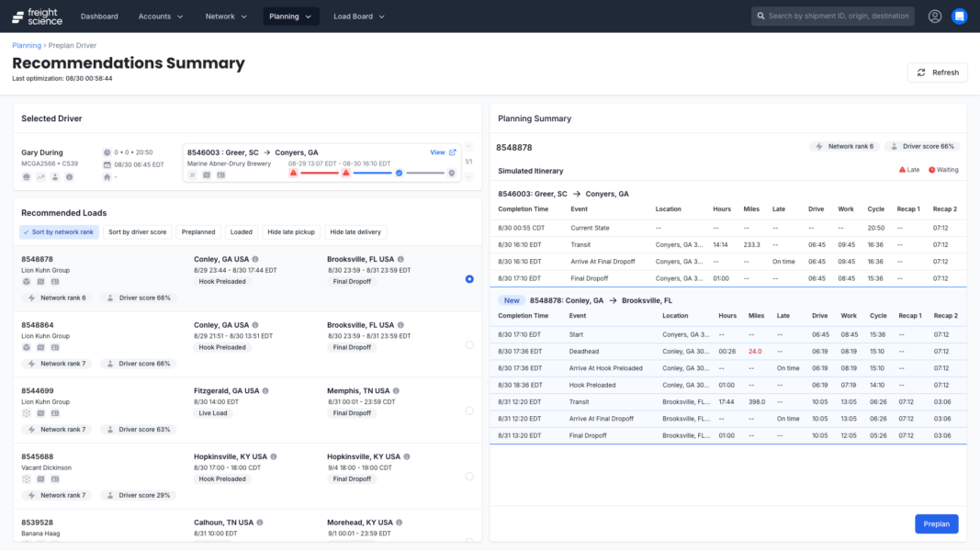Viewport: 980px width, 551px height.
Task: Click the first red late warning on timeline
Action: pyautogui.click(x=293, y=173)
